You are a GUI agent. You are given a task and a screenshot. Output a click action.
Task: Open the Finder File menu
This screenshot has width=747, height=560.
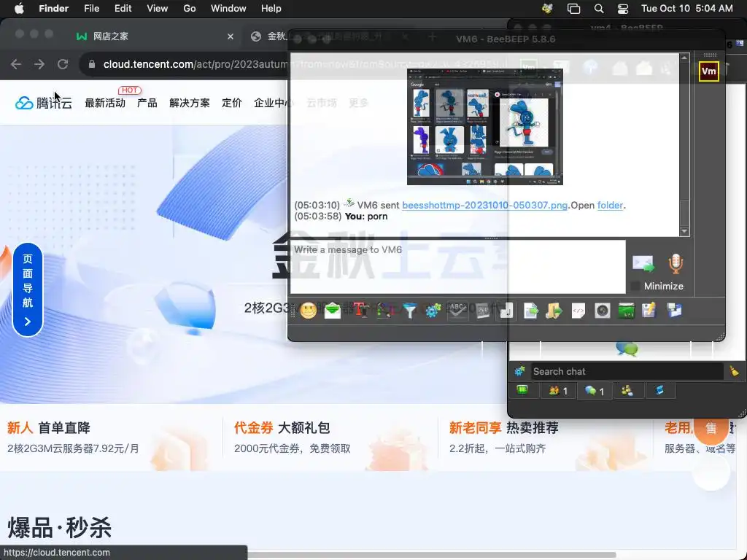click(x=91, y=9)
